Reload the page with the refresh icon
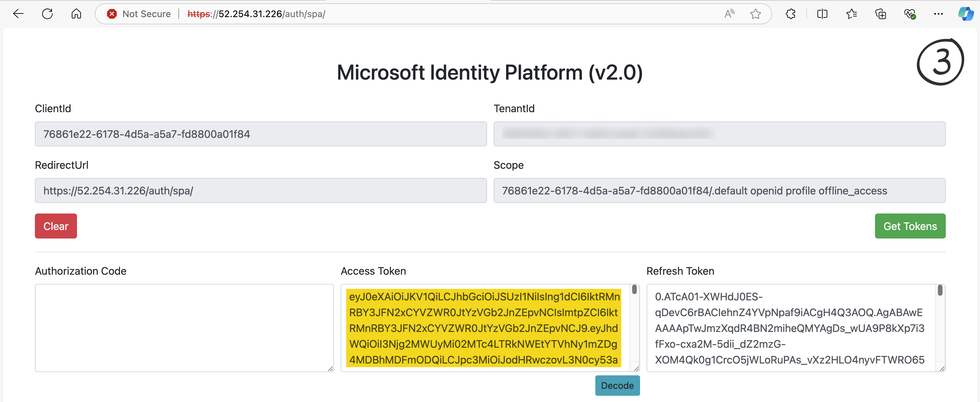980x402 pixels. pos(48,14)
